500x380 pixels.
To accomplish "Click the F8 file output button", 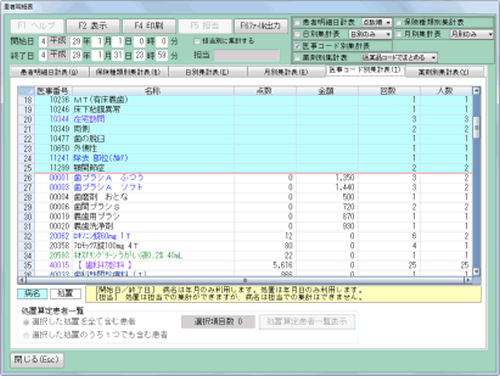I will [x=261, y=26].
